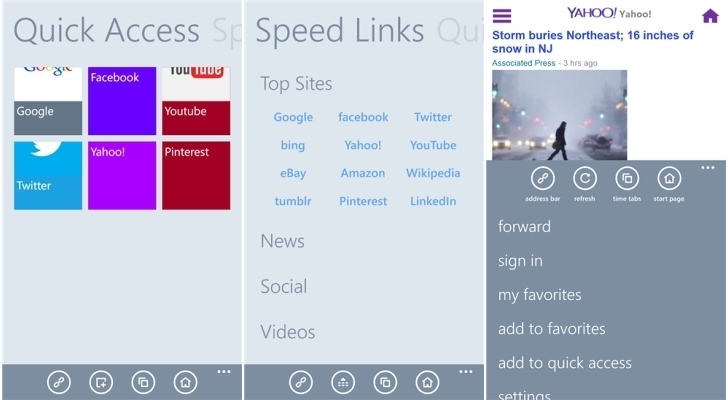Screen dimensions: 728x400
Task: Expand the Videos category
Action: pos(288,332)
